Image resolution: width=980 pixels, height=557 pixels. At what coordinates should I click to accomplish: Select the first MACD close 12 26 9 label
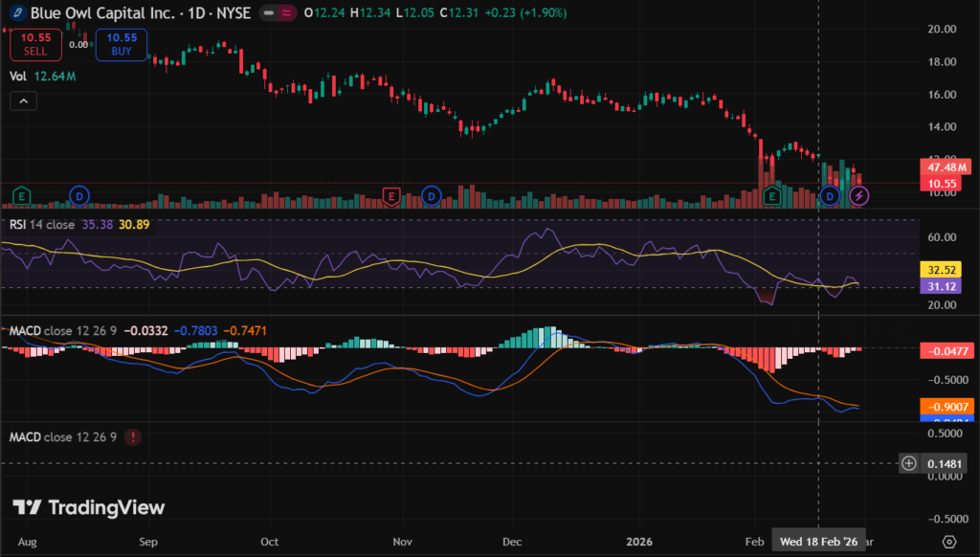(x=62, y=330)
